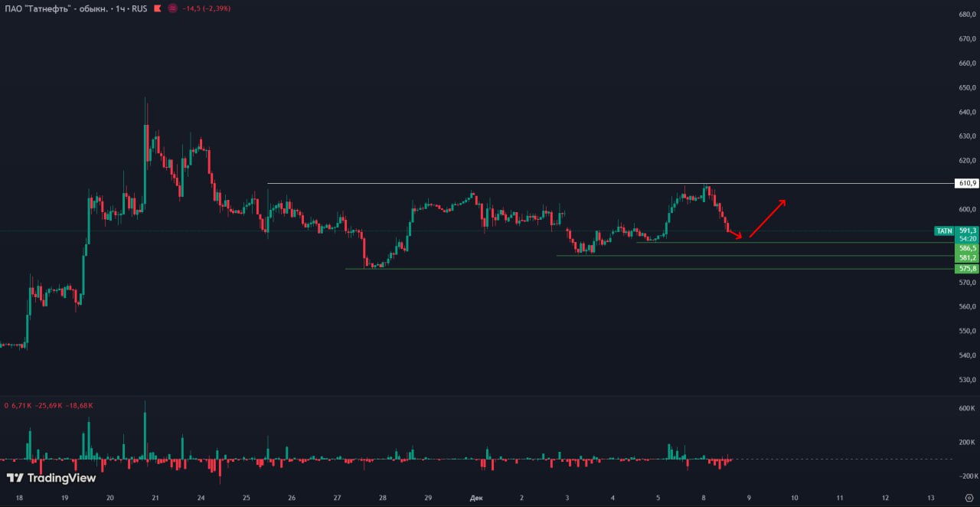Click the 650,0 price axis label
This screenshot has width=980, height=507.
click(x=967, y=87)
